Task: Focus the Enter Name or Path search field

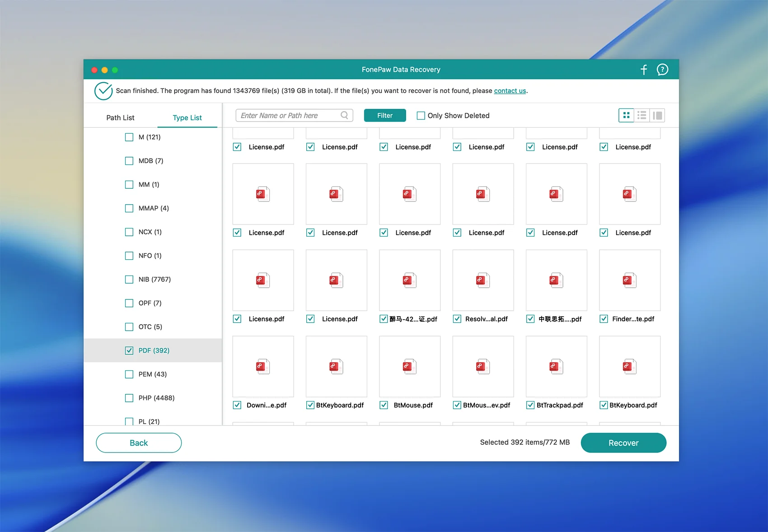Action: pos(289,116)
